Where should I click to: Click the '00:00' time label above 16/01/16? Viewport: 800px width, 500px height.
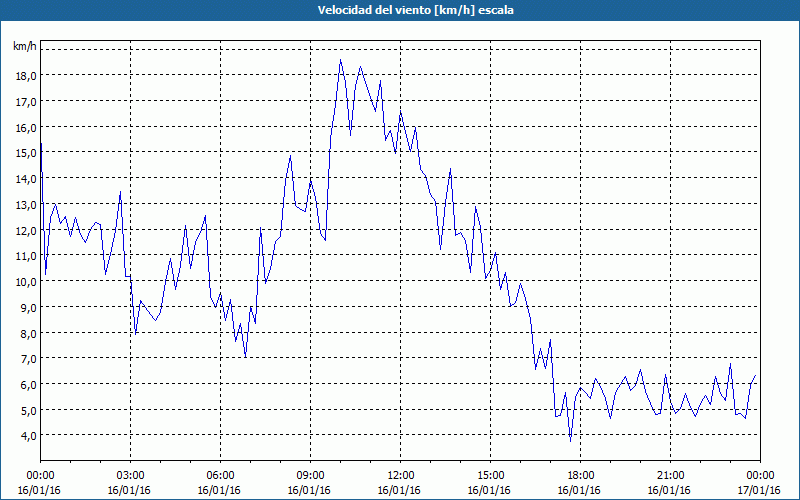[40, 476]
